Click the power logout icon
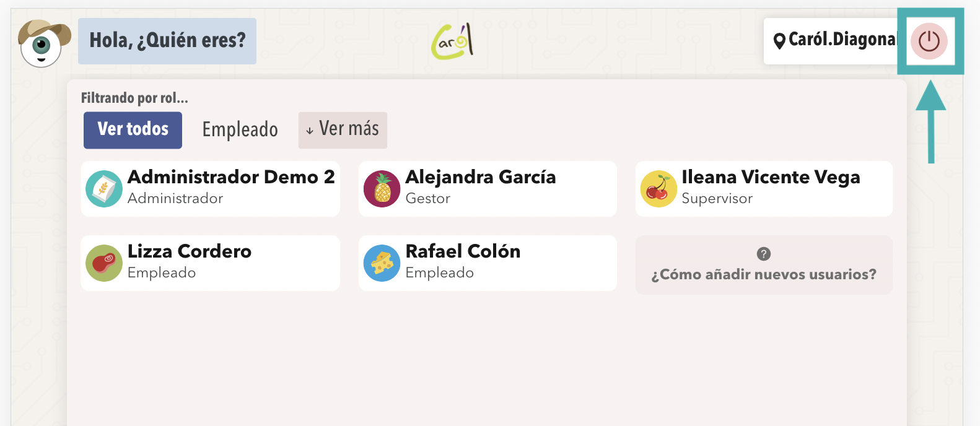980x426 pixels. coord(929,41)
